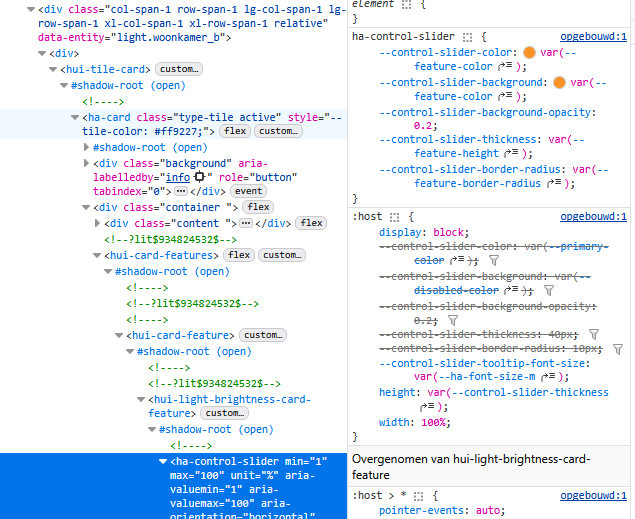Screen dimensions: 635x519
Task: Select the data-entity value light.woonkamer_b
Action: coord(171,38)
